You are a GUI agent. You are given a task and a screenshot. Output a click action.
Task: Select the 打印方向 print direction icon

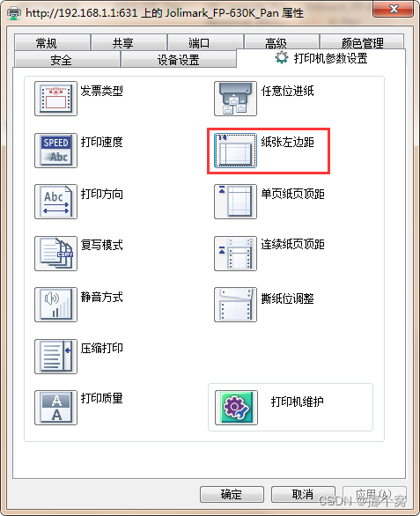(x=56, y=202)
